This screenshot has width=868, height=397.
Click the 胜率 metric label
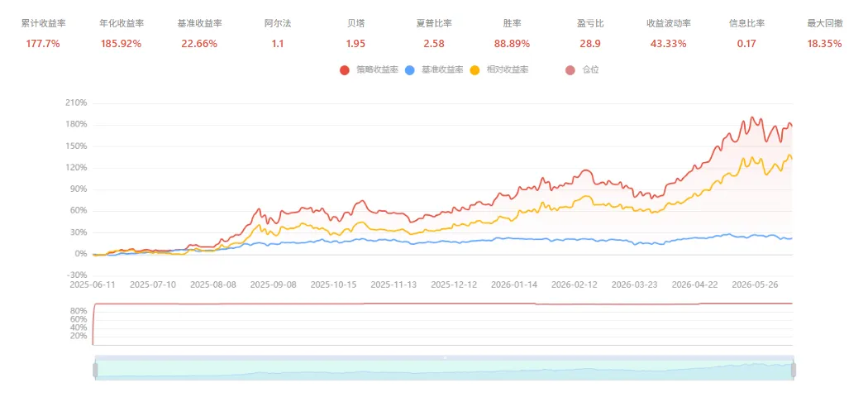click(x=512, y=24)
